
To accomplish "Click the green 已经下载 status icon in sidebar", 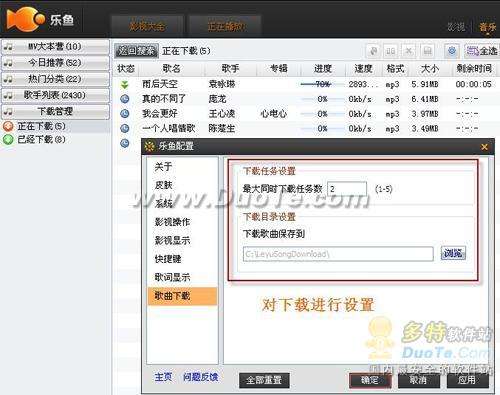I will click(x=8, y=140).
